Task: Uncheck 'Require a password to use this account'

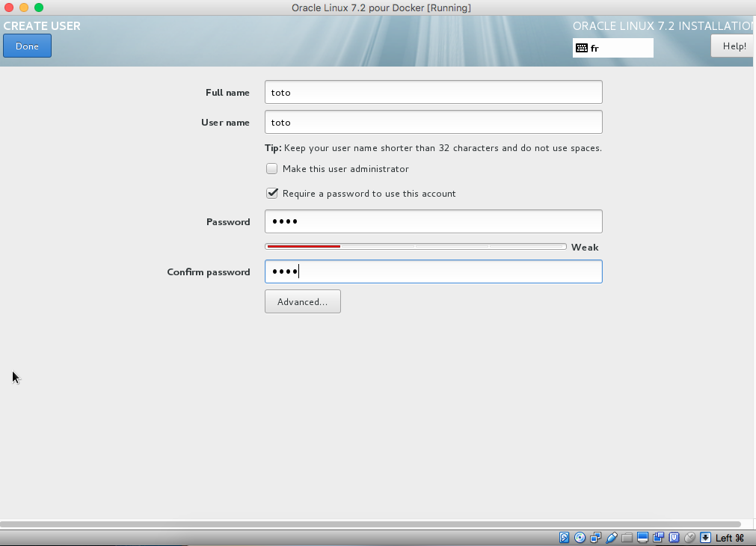Action: coord(272,194)
